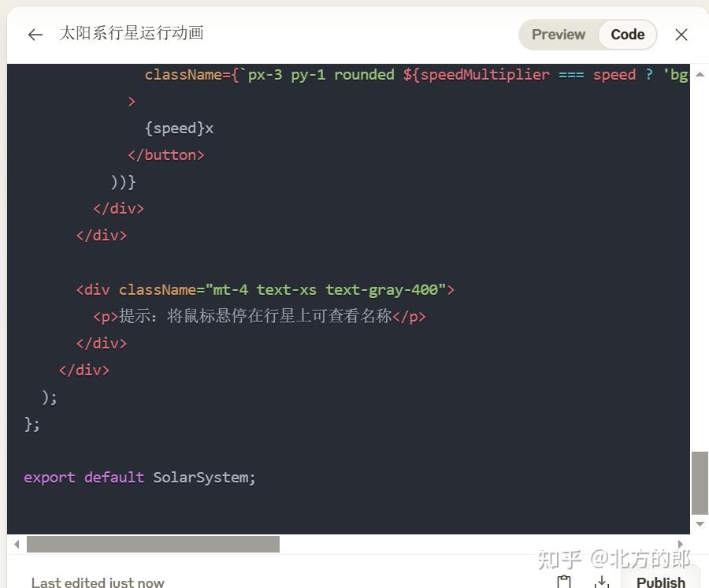The height and width of the screenshot is (588, 709).
Task: Click the '))}' code line
Action: [x=123, y=182]
